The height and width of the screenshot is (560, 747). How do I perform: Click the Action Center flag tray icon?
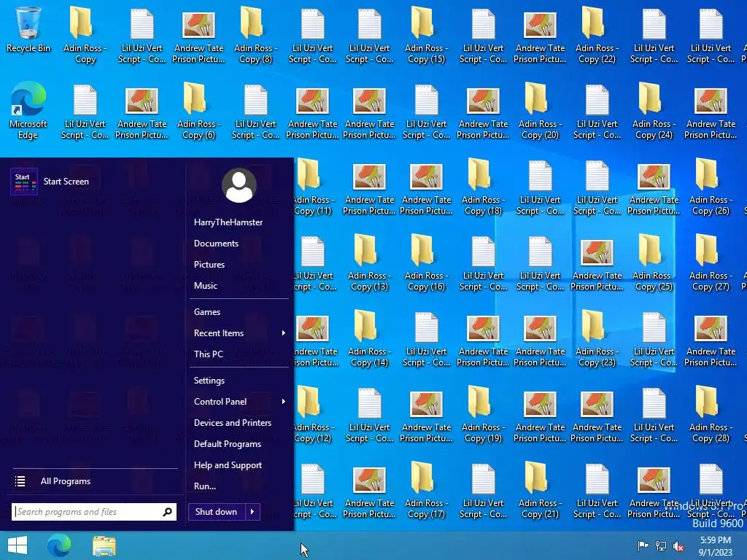[x=643, y=545]
